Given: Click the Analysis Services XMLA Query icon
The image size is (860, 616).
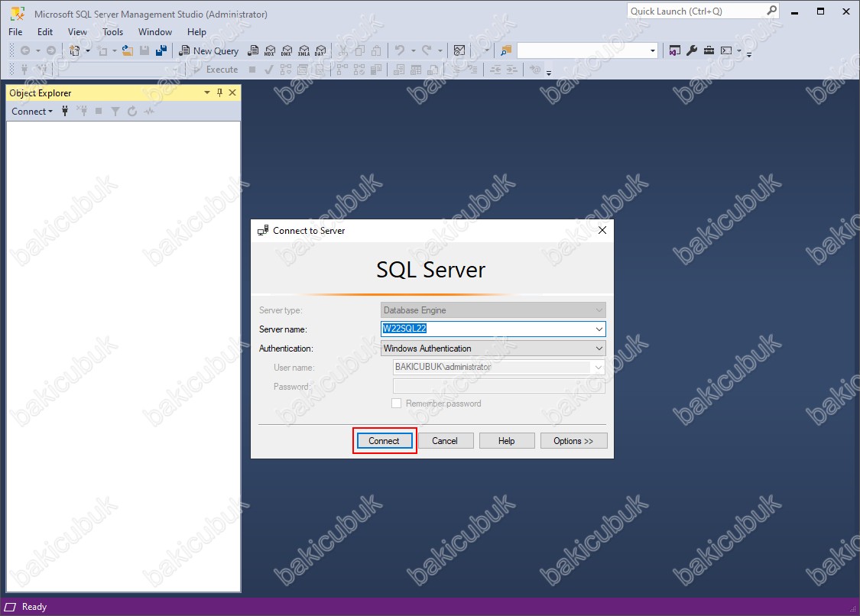Looking at the screenshot, I should coord(303,50).
